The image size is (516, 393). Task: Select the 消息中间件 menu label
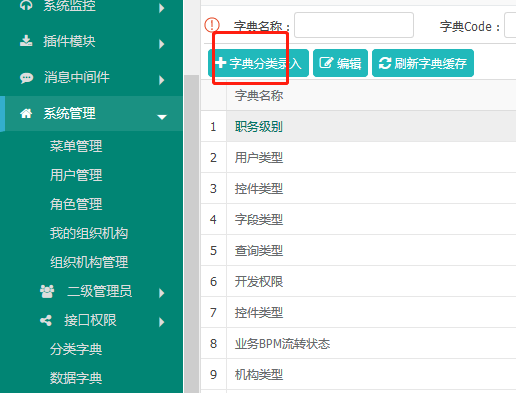(77, 77)
